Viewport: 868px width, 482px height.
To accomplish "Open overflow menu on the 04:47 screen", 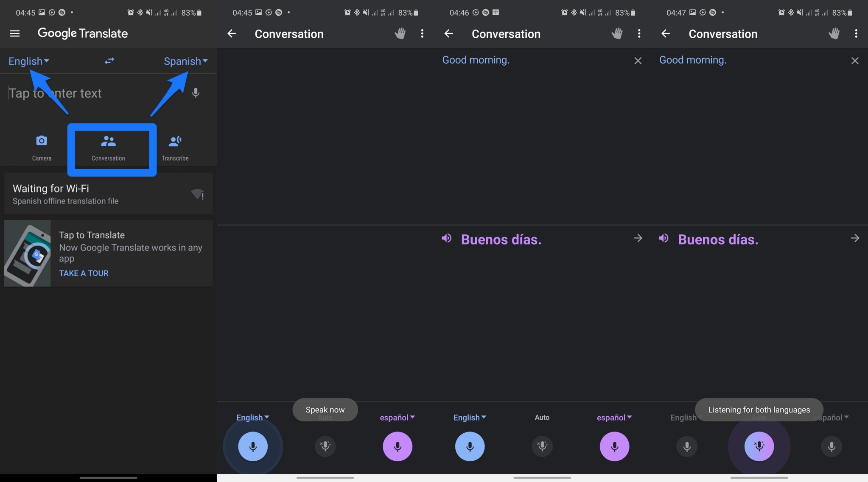I will pos(856,33).
